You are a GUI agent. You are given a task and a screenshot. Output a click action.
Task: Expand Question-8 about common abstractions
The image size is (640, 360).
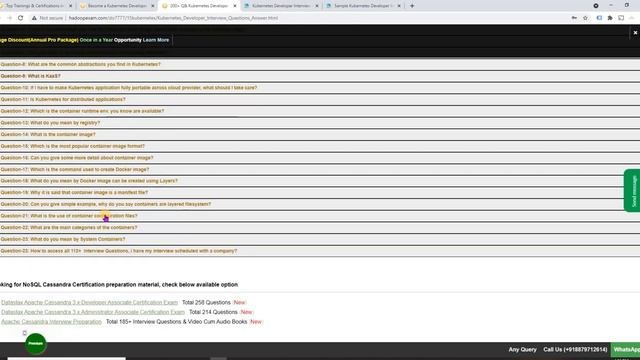pos(320,64)
